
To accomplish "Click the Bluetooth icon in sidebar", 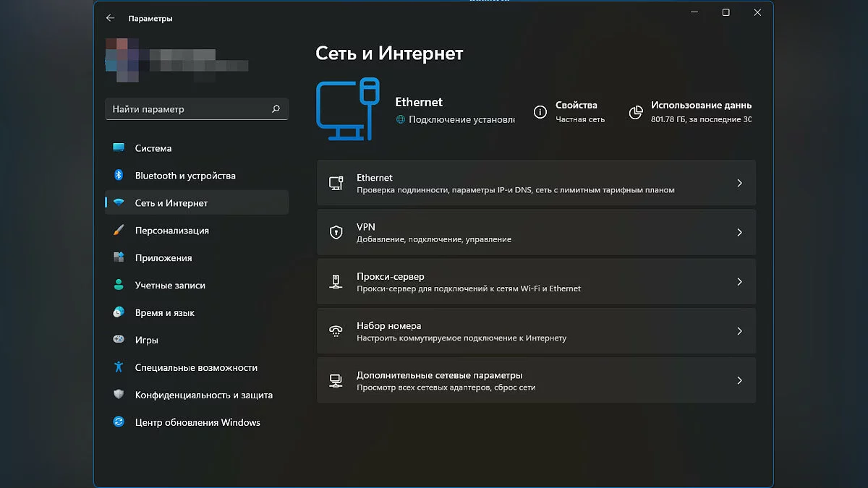I will pos(119,176).
